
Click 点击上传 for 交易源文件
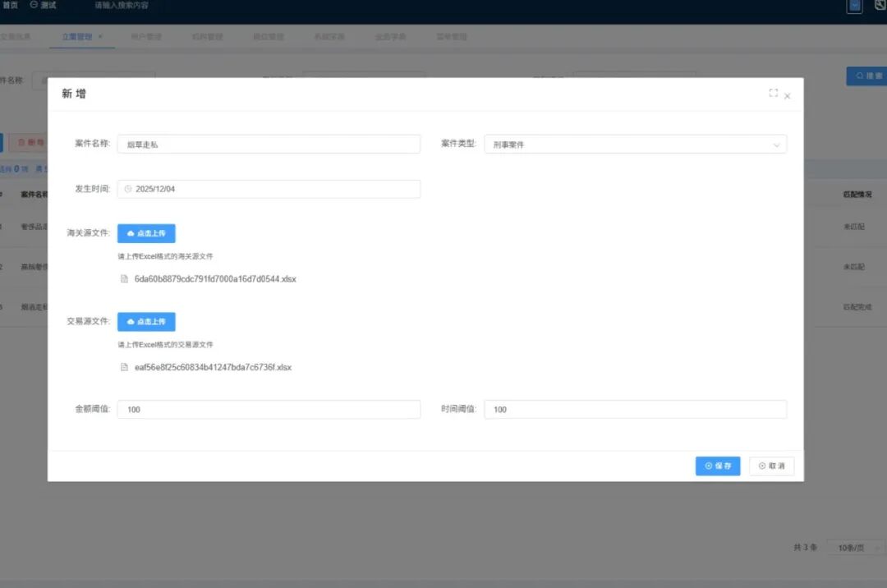[146, 321]
